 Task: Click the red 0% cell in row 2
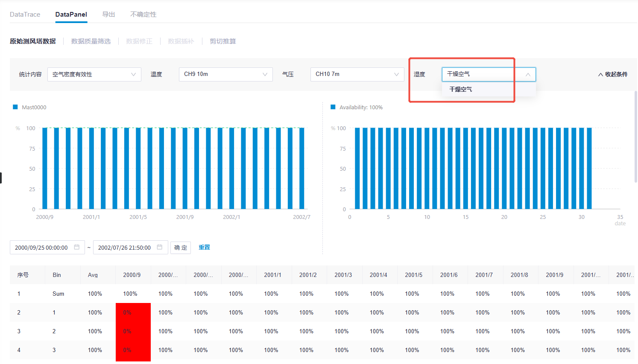pyautogui.click(x=133, y=312)
